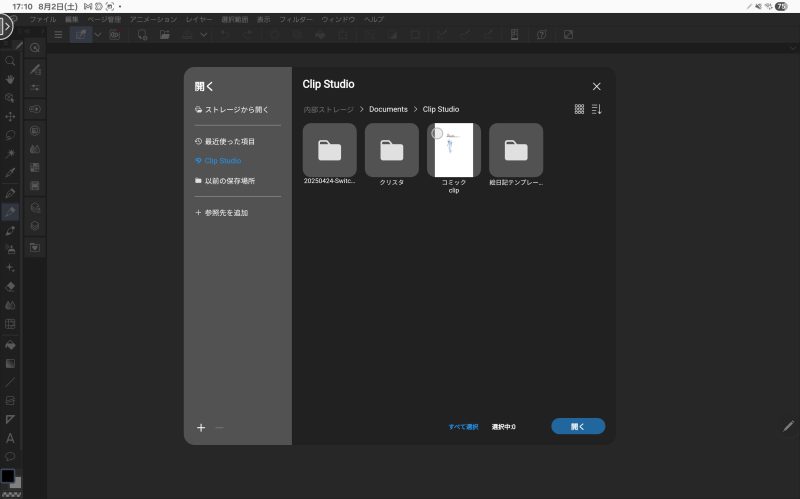This screenshot has height=499, width=800.
Task: Click the black main color swatch
Action: point(8,477)
